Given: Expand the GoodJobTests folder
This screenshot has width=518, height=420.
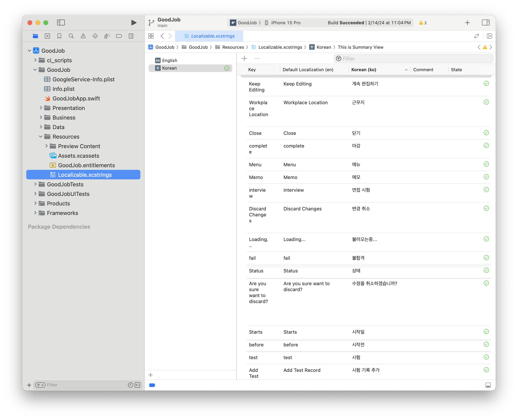Looking at the screenshot, I should tap(35, 184).
